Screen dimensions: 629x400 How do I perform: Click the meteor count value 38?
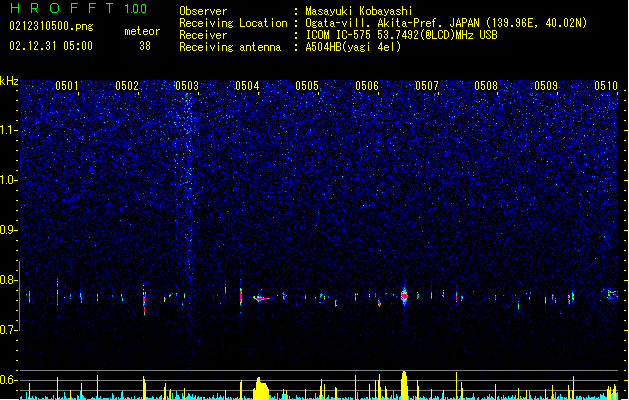pos(145,46)
